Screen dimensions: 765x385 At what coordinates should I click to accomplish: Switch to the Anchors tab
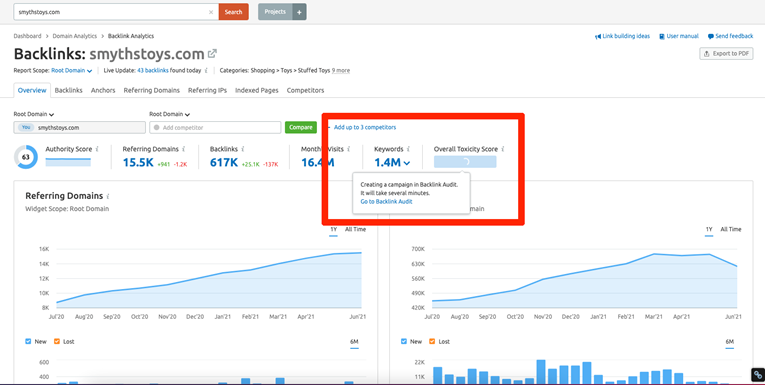click(103, 90)
